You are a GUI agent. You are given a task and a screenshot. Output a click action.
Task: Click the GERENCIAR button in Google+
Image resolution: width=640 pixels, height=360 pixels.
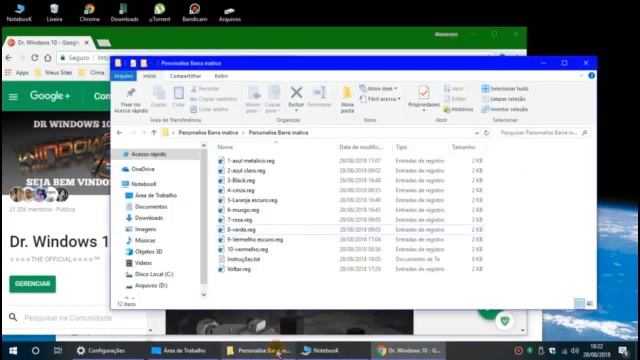click(x=33, y=284)
